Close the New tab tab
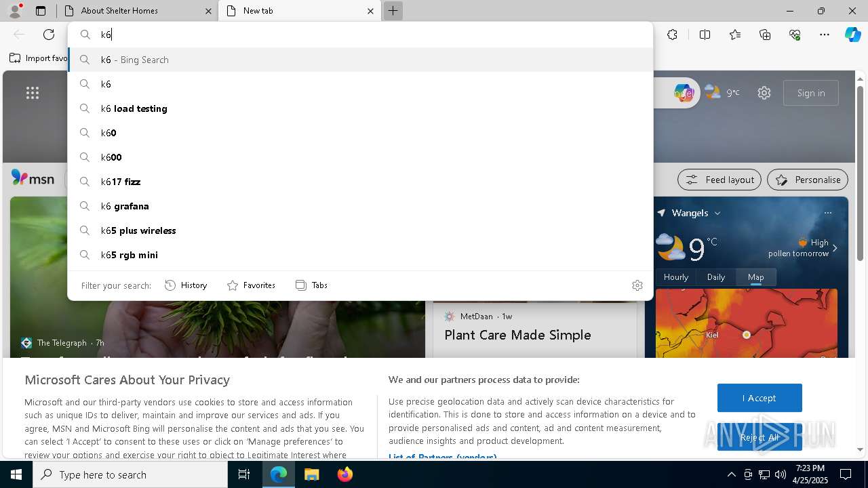Viewport: 868px width, 488px height. [370, 11]
